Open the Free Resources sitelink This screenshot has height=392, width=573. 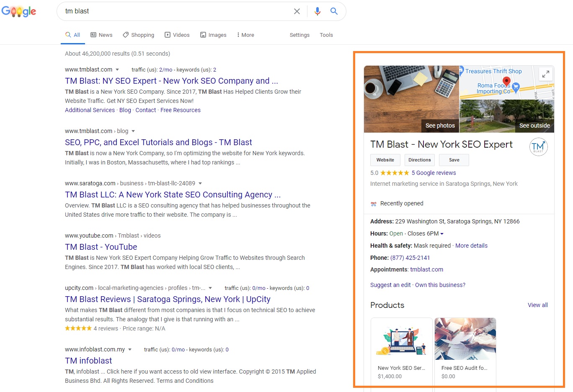click(x=181, y=110)
